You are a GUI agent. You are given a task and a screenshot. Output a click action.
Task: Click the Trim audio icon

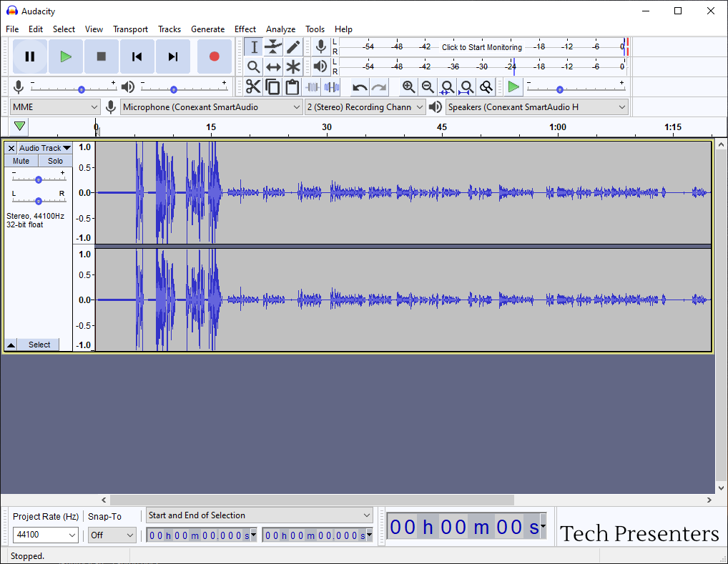point(312,86)
